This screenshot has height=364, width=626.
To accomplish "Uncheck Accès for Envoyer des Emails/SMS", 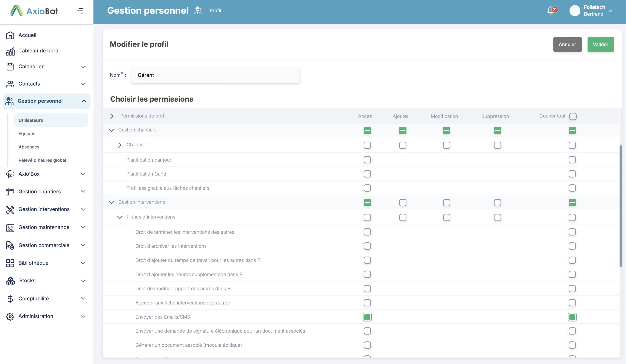I will (367, 317).
